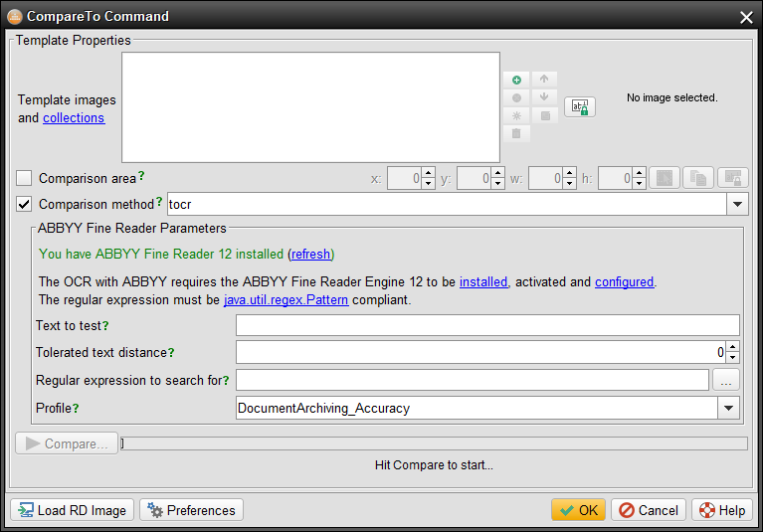Uncheck the Comparison method checkbox
This screenshot has width=763, height=532.
coord(25,205)
